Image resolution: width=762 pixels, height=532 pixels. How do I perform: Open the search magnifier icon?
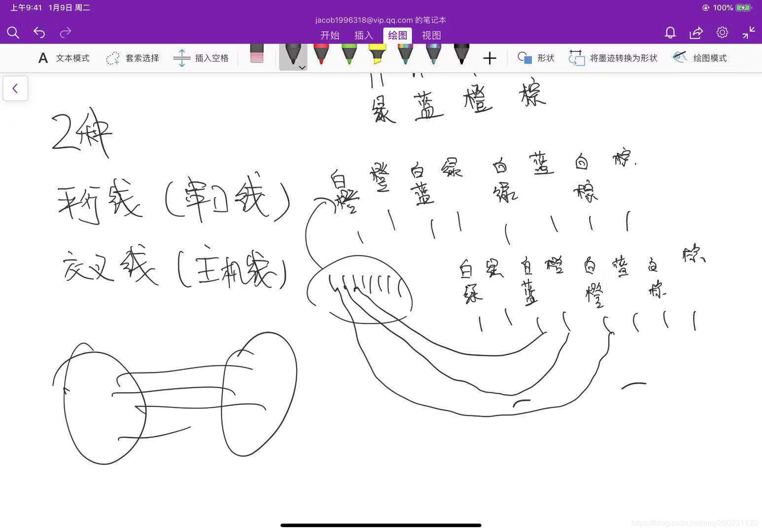[13, 33]
